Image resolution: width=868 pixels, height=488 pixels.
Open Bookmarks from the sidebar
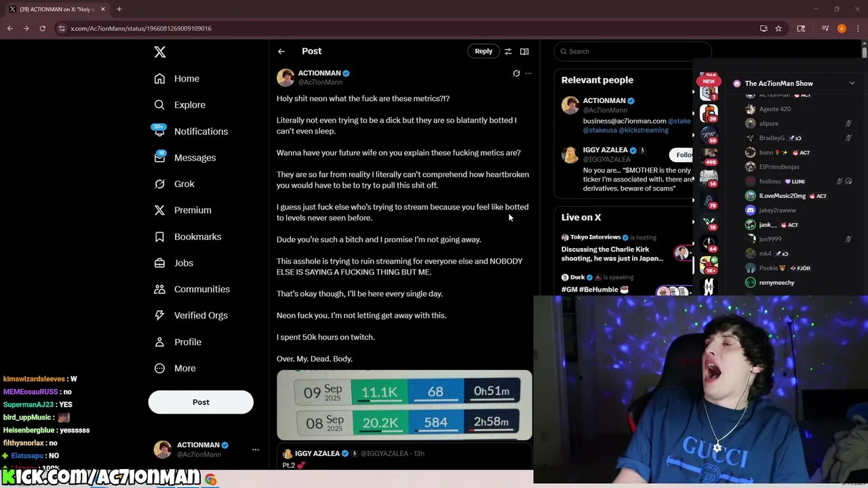coord(187,237)
